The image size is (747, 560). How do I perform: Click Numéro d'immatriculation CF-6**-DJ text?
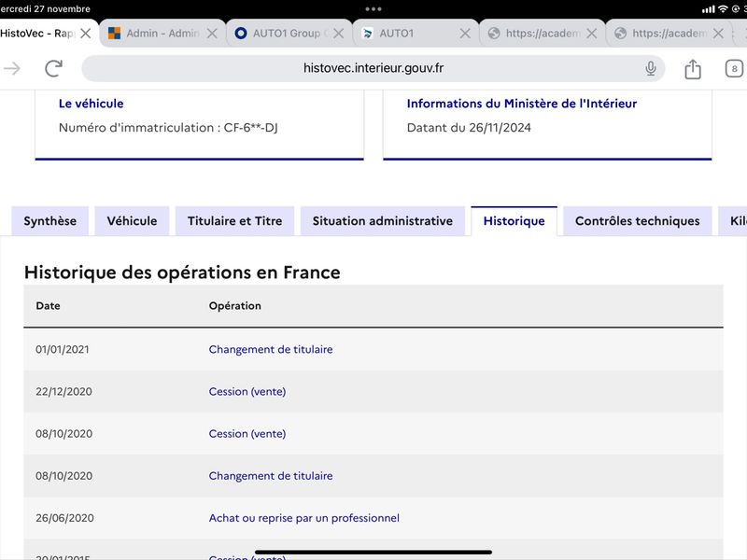(x=168, y=128)
